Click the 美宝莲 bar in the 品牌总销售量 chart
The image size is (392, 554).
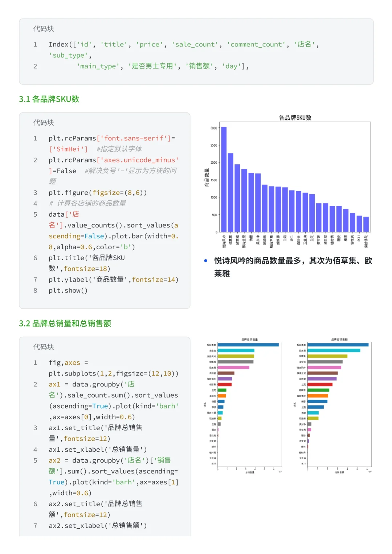pyautogui.click(x=236, y=350)
